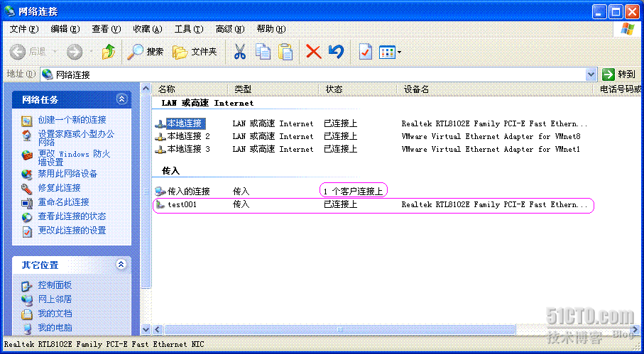Click the LAN 或高速 Internet group heading
This screenshot has height=354, width=644.
tap(208, 104)
